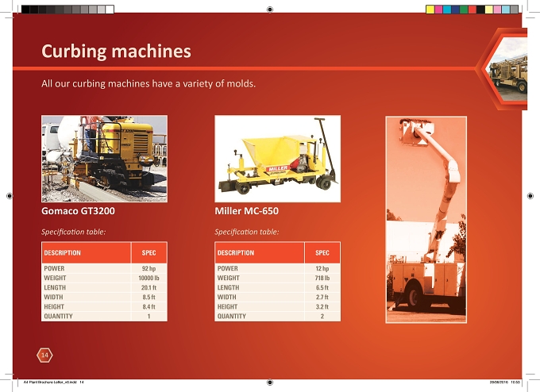The width and height of the screenshot is (540, 392).
Task: Click the hexagonal drilling truck image
Action: (507, 69)
